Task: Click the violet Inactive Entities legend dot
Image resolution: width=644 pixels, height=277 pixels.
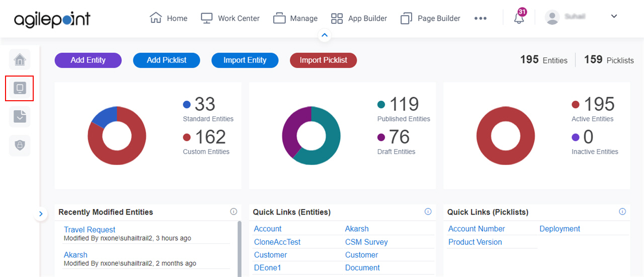Action: [x=576, y=137]
